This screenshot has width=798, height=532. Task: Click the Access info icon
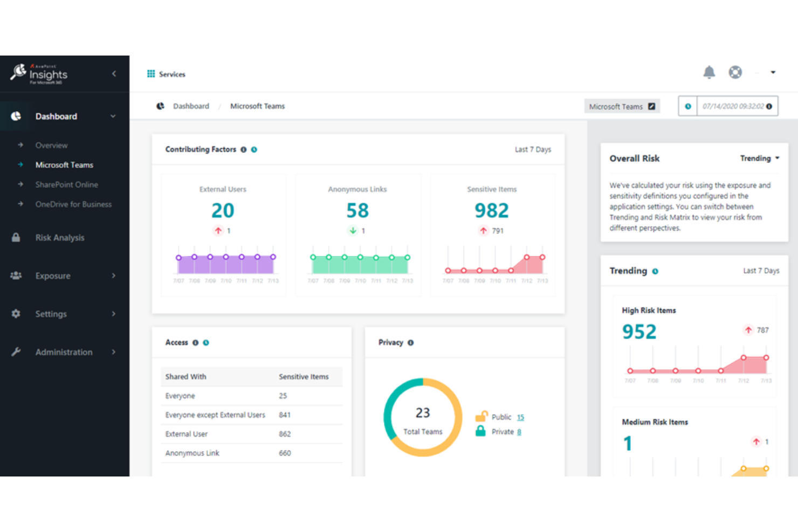(196, 343)
